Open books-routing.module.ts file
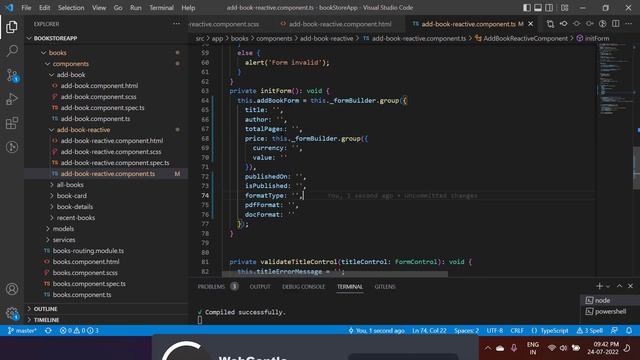This screenshot has height=360, width=640. point(88,251)
